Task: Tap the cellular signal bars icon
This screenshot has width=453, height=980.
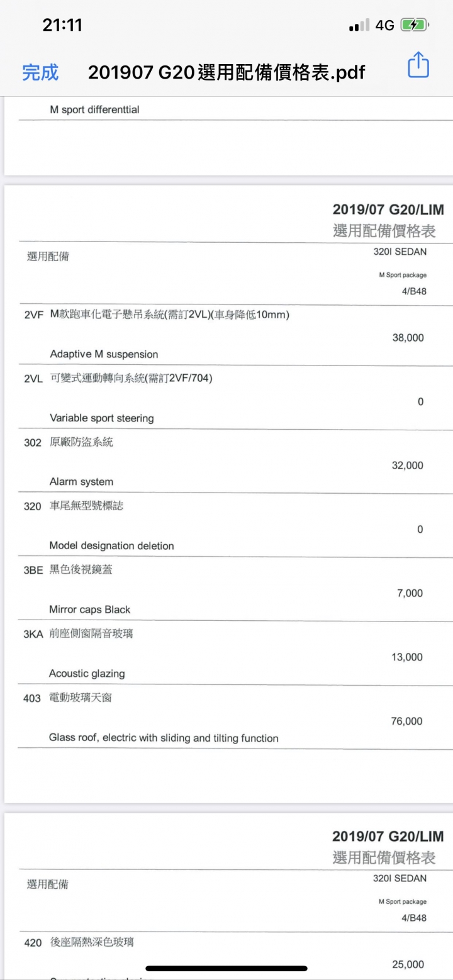Action: click(359, 26)
